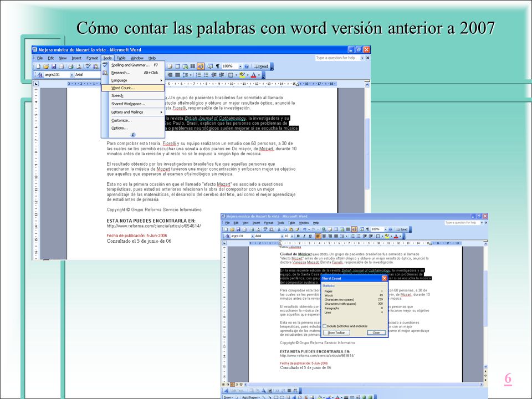
Task: Open Arial font dropdown in lower window
Action: pos(282,236)
